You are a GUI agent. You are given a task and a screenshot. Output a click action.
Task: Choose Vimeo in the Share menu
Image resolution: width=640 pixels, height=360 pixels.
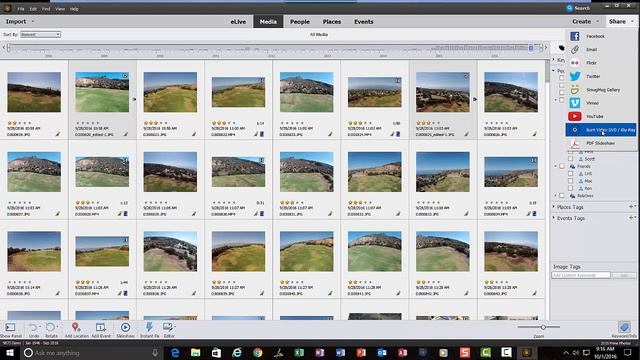(601, 103)
